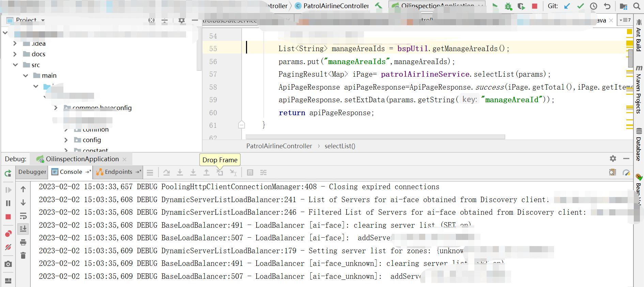Close OilinspectionApplication debug tab
Image resolution: width=644 pixels, height=287 pixels.
124,159
